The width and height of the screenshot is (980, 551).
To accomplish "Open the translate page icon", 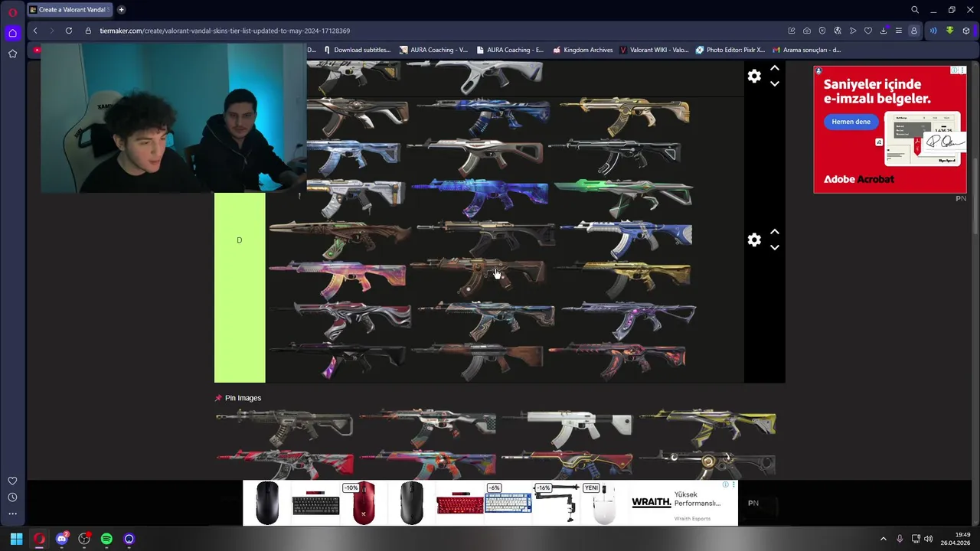I will (x=838, y=31).
